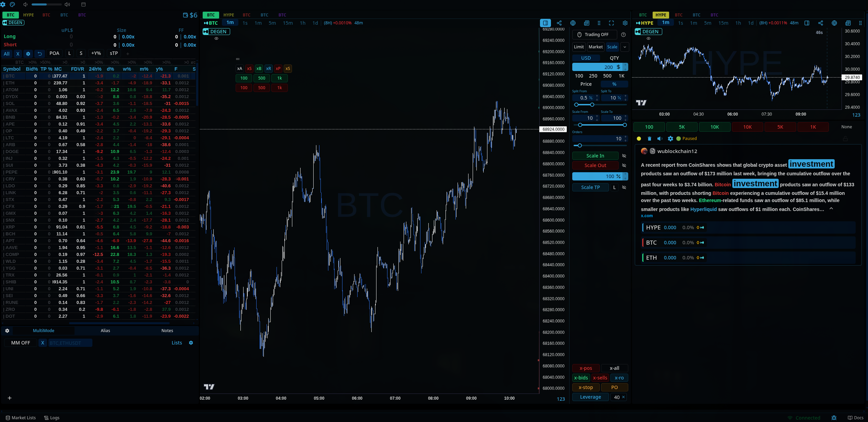The height and width of the screenshot is (422, 868).
Task: Click the 100 percent stepper arrows
Action: coord(625,176)
